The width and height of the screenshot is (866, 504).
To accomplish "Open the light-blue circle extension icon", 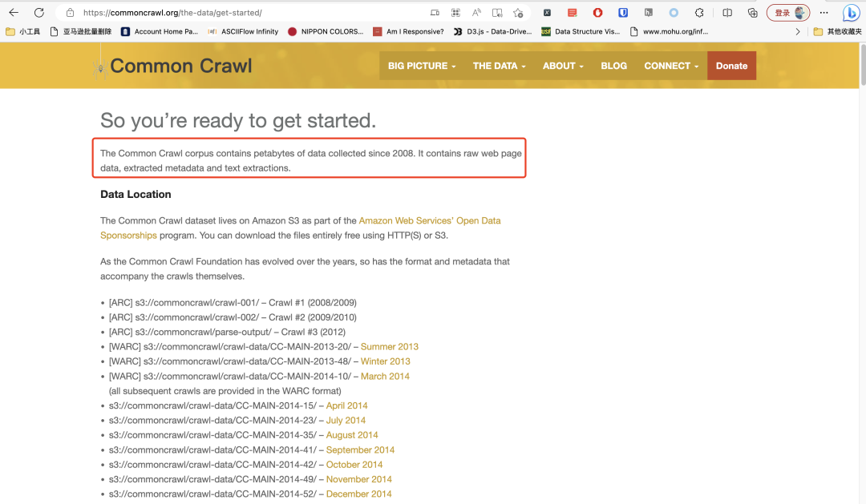I will (x=674, y=13).
